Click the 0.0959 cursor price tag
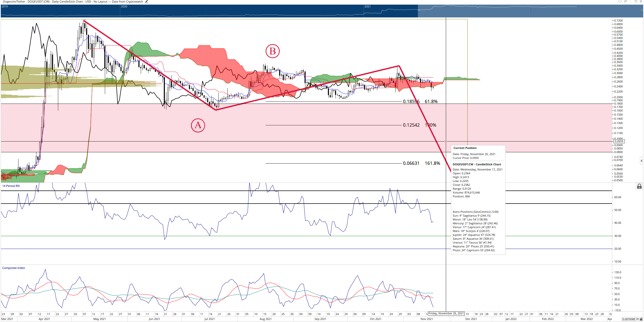Image resolution: width=644 pixels, height=322 pixels. click(x=619, y=141)
